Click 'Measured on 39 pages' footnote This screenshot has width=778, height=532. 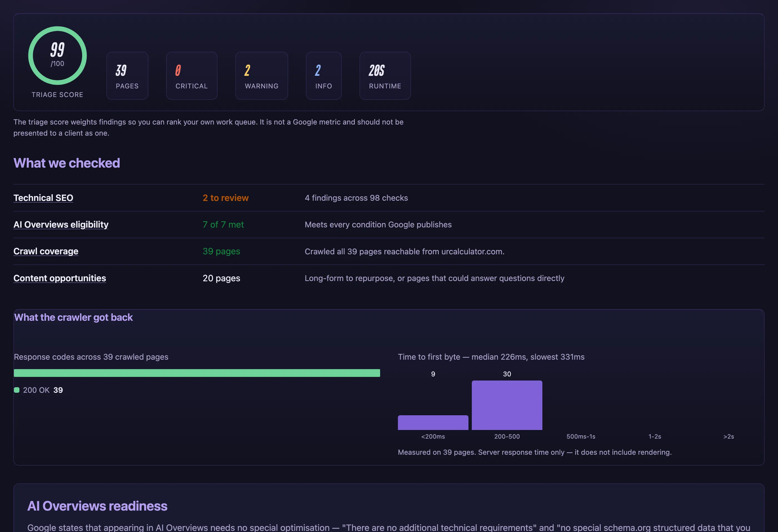coord(535,452)
